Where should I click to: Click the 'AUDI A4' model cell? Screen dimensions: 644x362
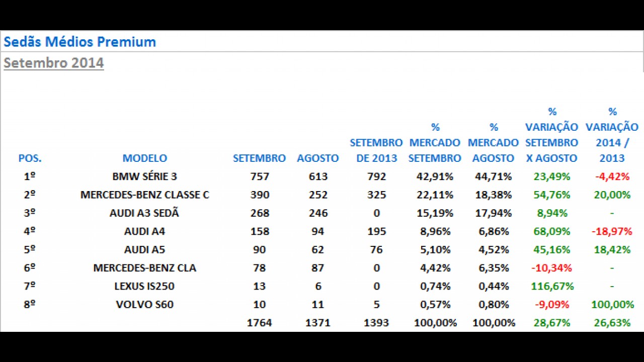click(x=145, y=231)
